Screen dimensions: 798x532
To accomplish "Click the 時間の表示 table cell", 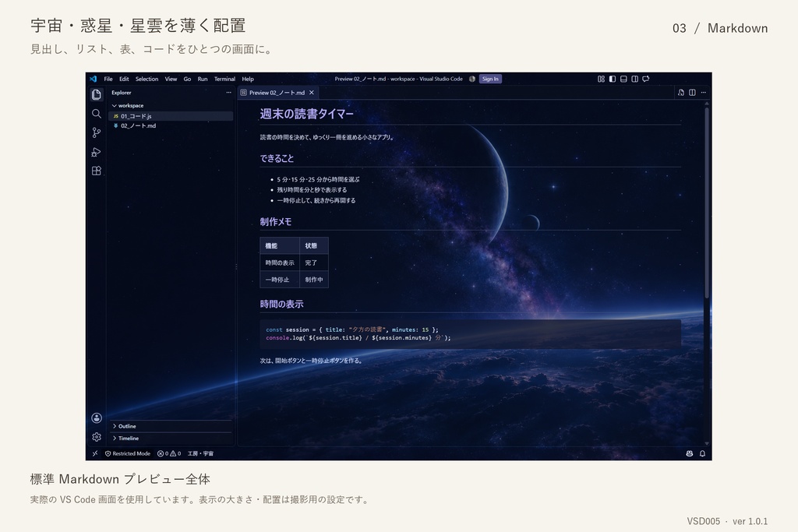I will [280, 263].
